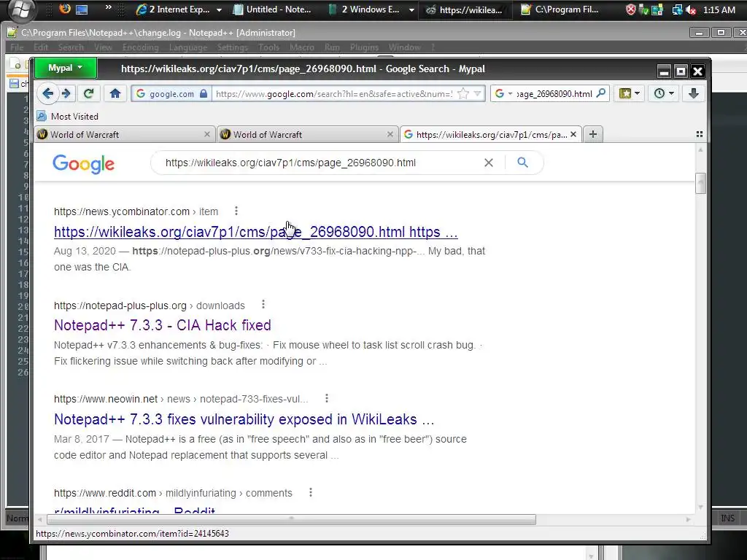This screenshot has width=747, height=560.
Task: Open the Notepad++ Settings menu
Action: [233, 47]
